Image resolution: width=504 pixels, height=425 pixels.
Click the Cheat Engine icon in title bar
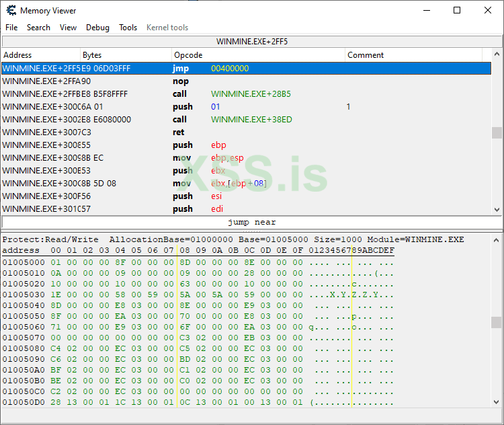coord(11,11)
